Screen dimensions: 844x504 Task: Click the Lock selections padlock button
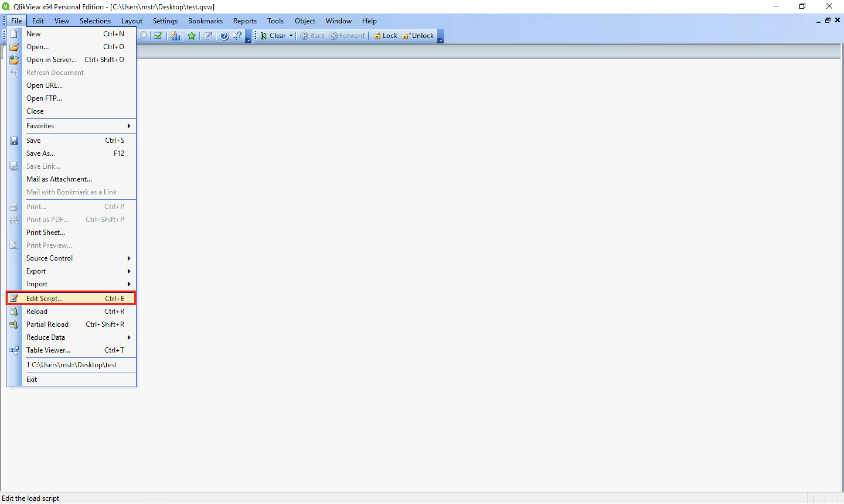(385, 36)
